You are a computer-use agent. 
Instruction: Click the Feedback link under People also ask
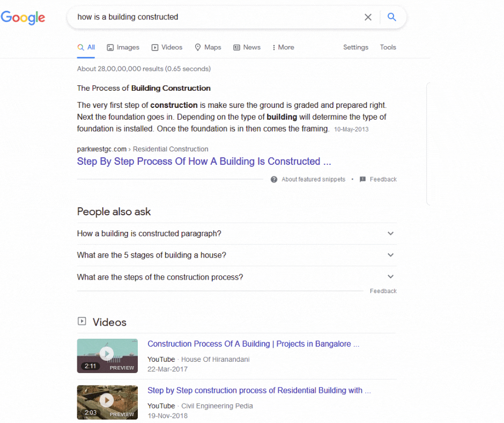coord(383,290)
